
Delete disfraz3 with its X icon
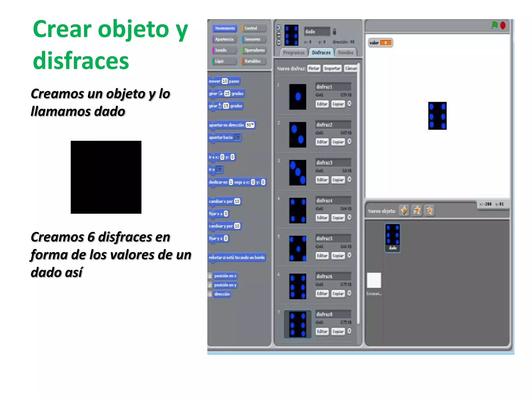tap(349, 179)
